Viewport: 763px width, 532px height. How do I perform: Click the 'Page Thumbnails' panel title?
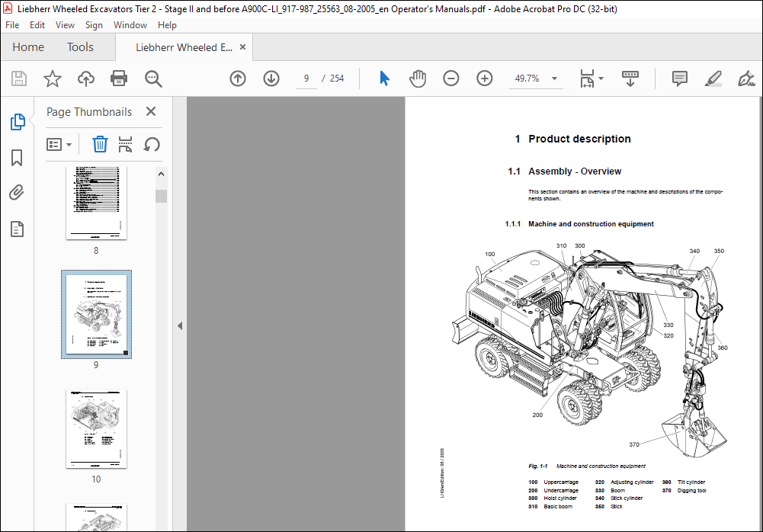[89, 112]
